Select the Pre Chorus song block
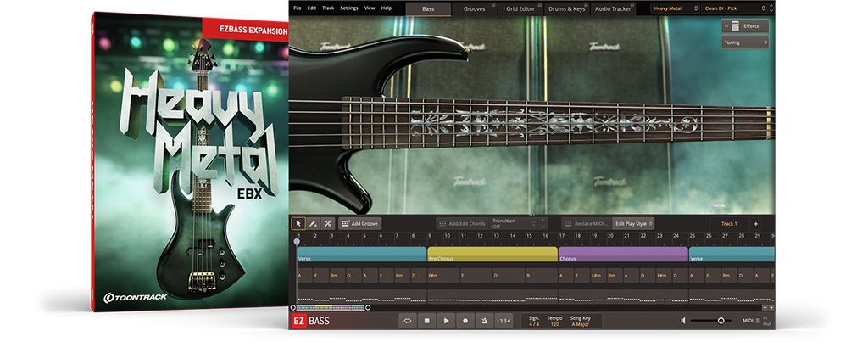The height and width of the screenshot is (353, 868). 492,255
